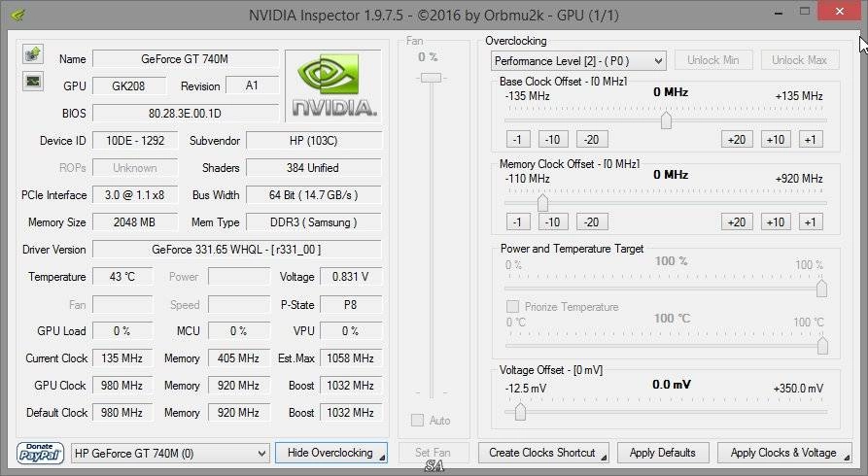Image resolution: width=868 pixels, height=476 pixels.
Task: Click the Temperature value 43 °C
Action: pos(122,276)
